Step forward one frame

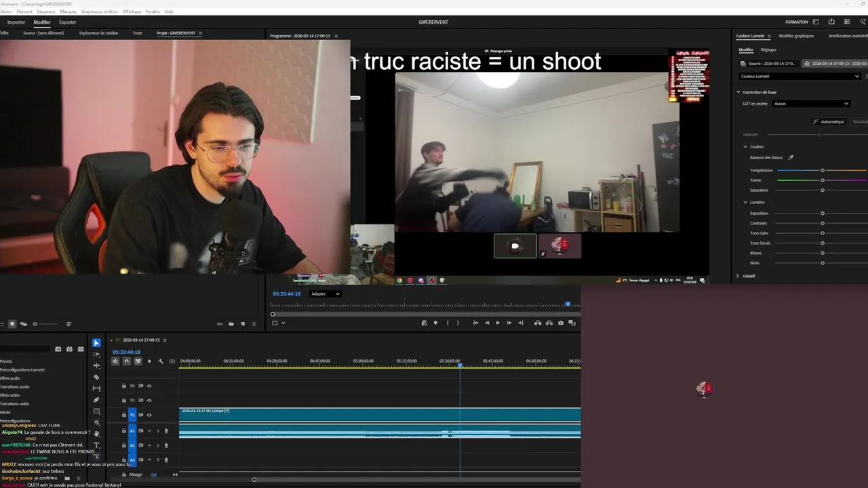tap(509, 323)
